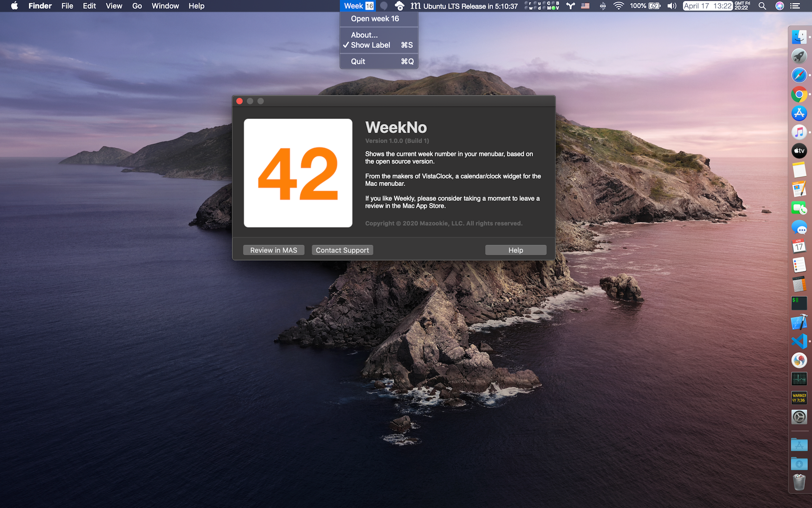Open Reminders from the Dock

click(799, 265)
